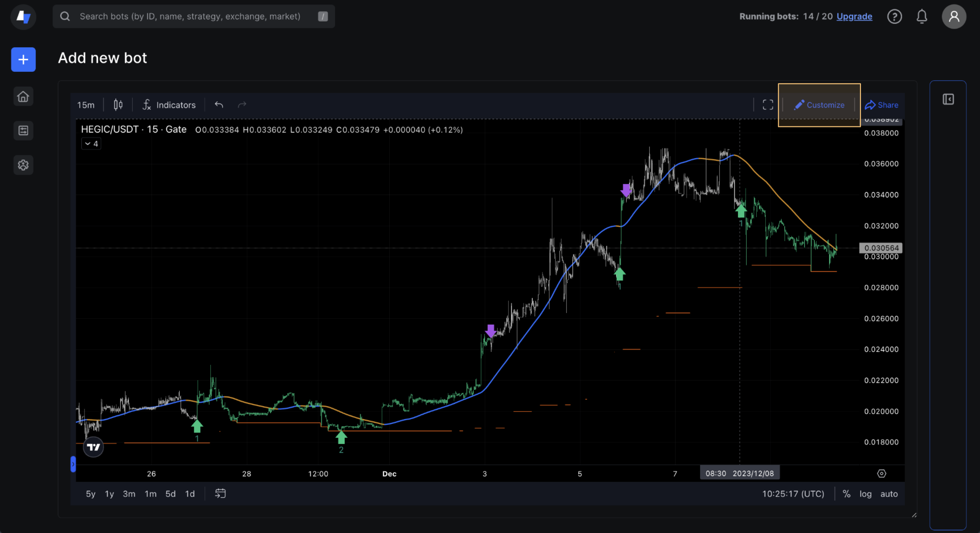
Task: Select the 1y time range
Action: coord(109,494)
